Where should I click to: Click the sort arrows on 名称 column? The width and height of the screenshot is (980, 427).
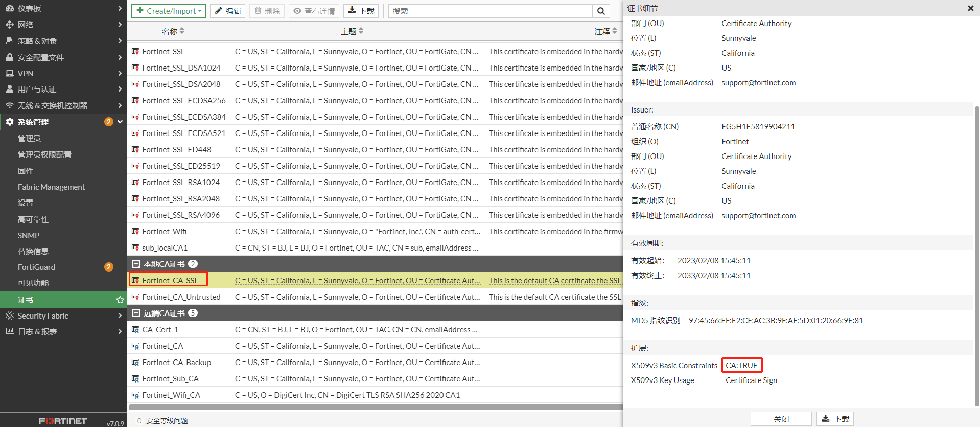pyautogui.click(x=182, y=31)
